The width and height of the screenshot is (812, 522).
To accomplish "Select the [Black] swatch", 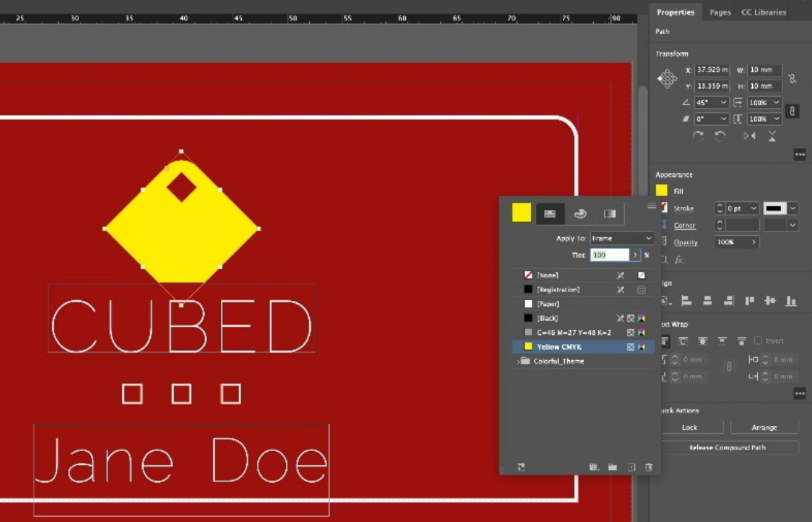I will (x=583, y=318).
